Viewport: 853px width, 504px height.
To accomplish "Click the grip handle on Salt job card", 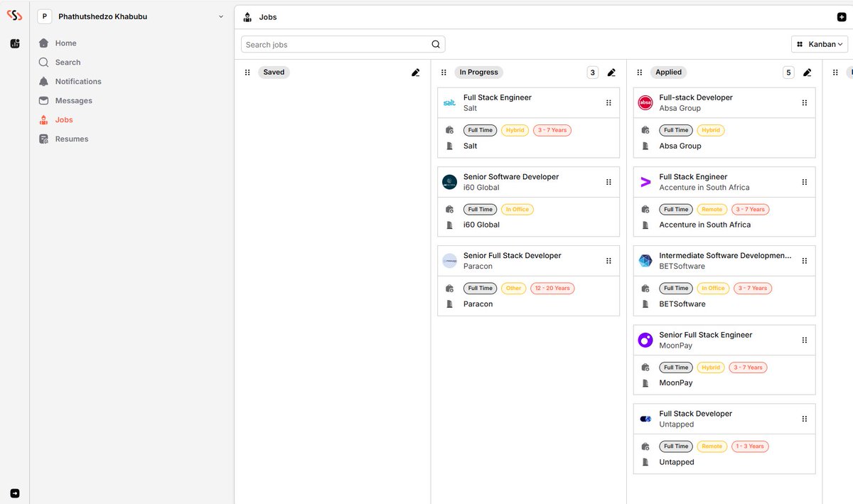I will click(608, 103).
